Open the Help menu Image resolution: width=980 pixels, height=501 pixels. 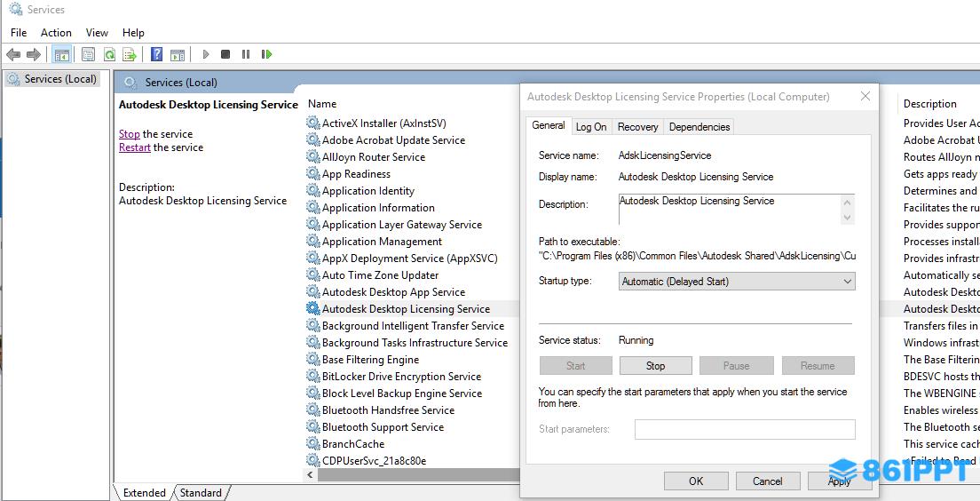pyautogui.click(x=133, y=33)
